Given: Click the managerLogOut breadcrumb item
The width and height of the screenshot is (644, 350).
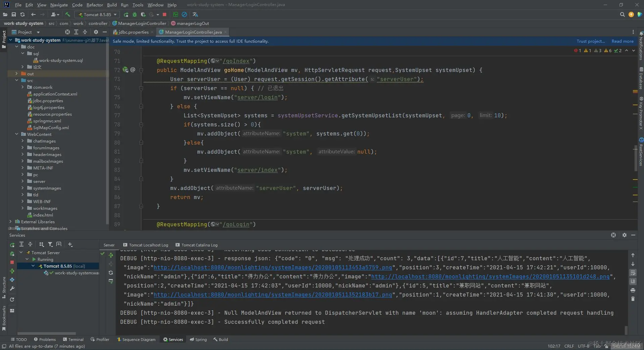Looking at the screenshot, I should [190, 23].
